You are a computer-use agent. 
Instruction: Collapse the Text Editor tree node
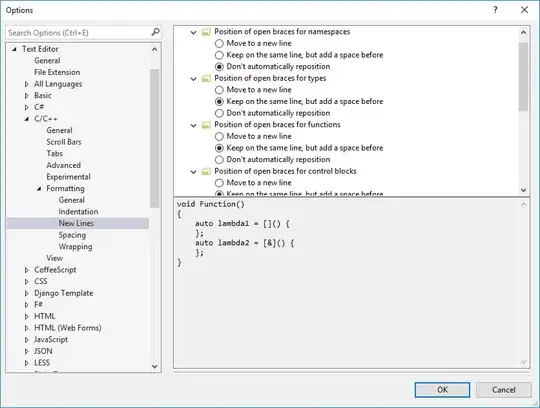[14, 49]
